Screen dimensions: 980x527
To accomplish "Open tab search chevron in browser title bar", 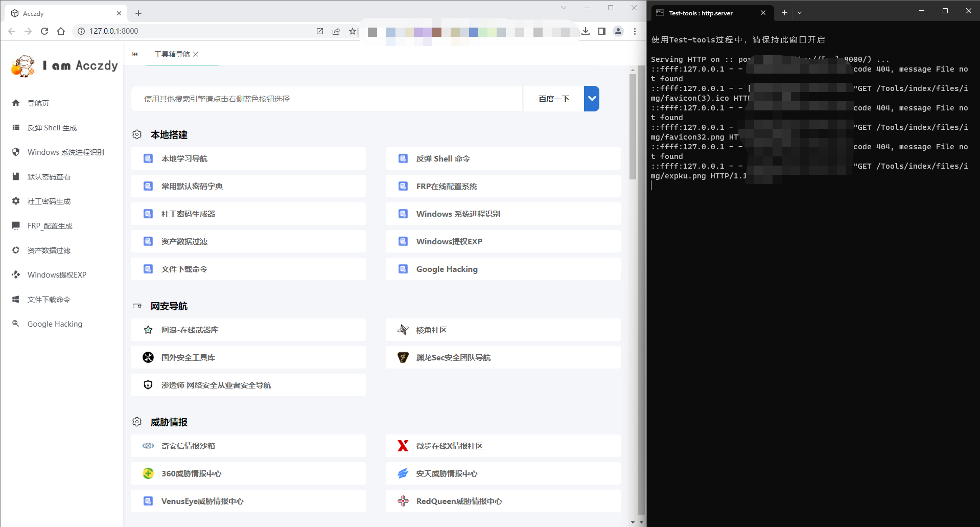I will tap(564, 8).
